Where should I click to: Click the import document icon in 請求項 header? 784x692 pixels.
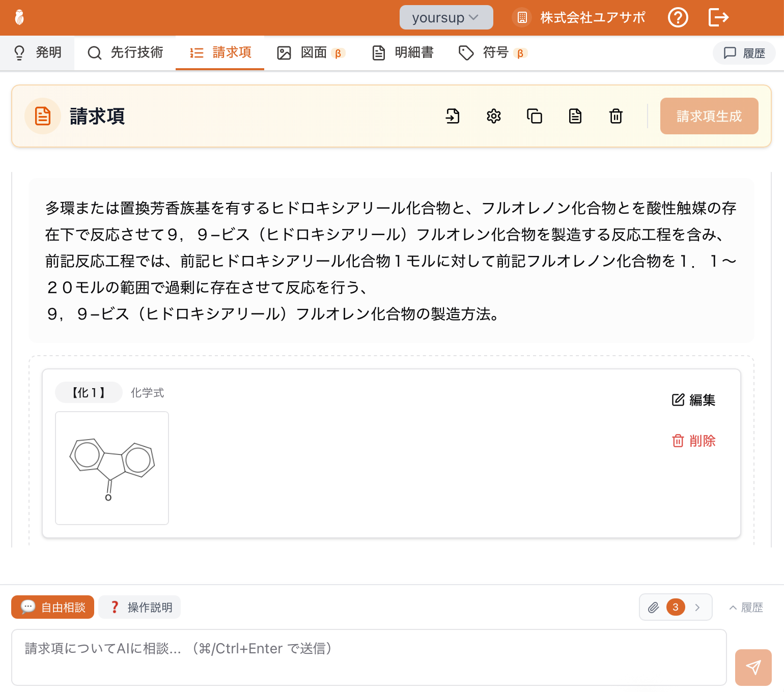click(x=453, y=116)
